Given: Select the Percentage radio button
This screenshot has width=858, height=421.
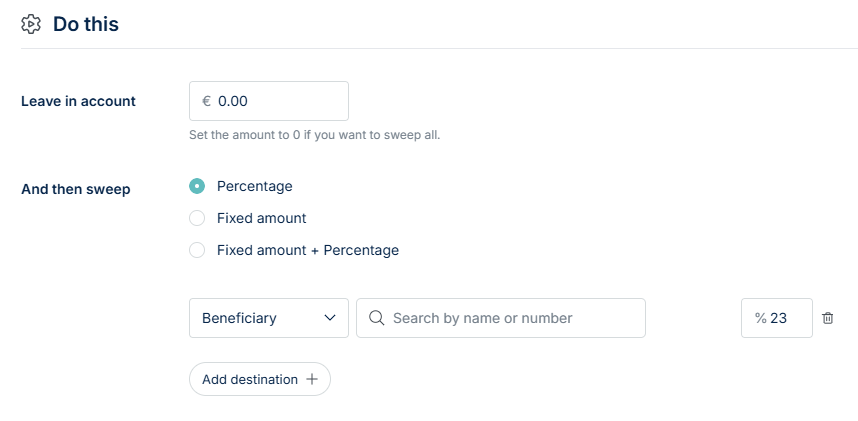Looking at the screenshot, I should [x=197, y=186].
